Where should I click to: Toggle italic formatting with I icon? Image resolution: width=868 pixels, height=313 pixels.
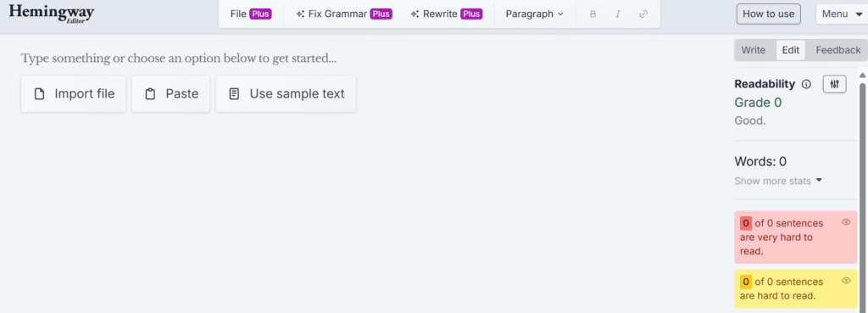pos(618,14)
